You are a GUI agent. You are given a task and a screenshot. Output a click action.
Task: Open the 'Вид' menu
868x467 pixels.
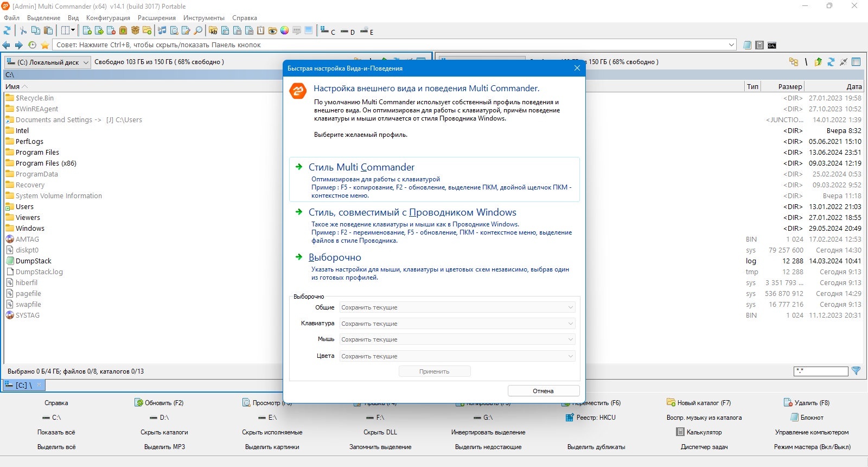pos(73,18)
